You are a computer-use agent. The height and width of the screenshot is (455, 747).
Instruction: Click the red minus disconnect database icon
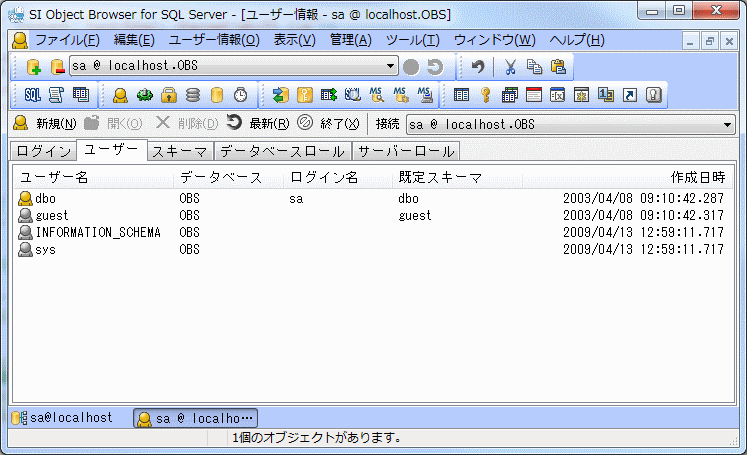pos(57,67)
